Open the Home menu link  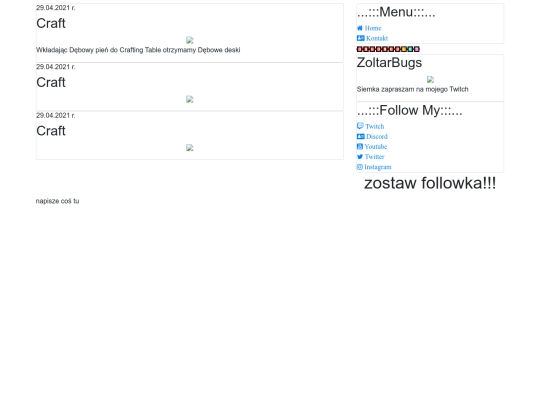click(373, 28)
